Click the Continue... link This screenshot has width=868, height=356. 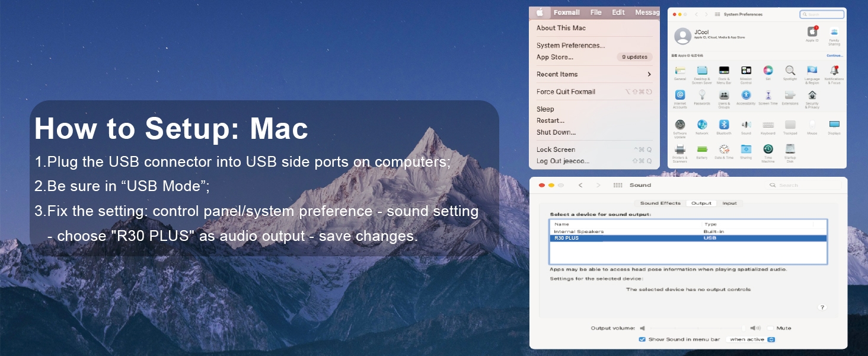(835, 55)
